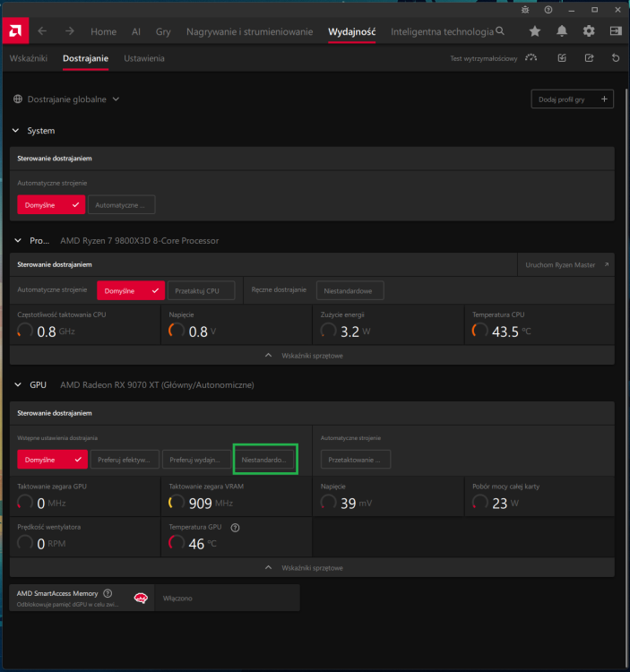Open Dostrajanie globalne dropdown

tap(66, 99)
